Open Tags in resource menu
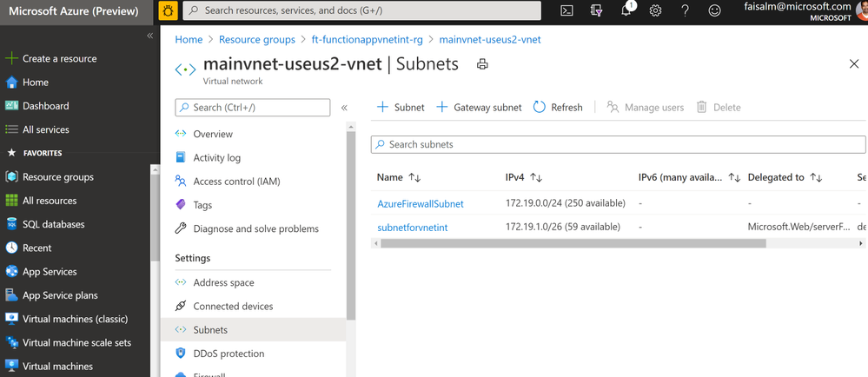 [202, 205]
